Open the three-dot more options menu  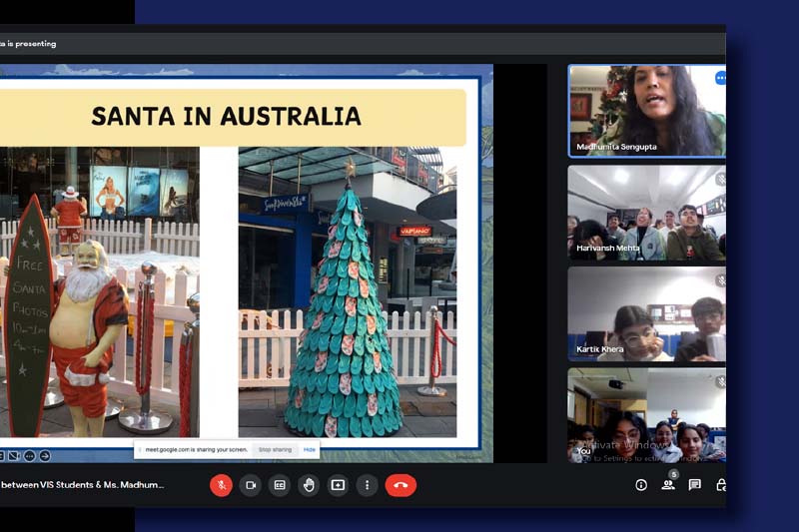367,485
